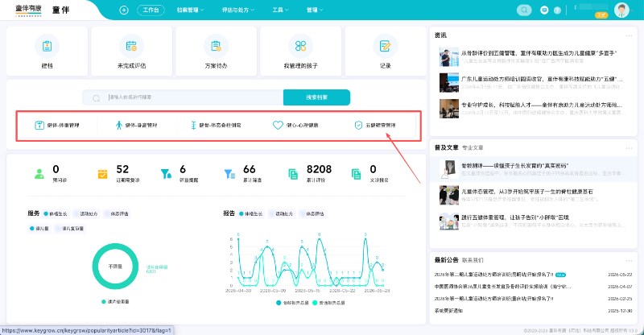644x335 pixels.
Task: Select 运动处方 filter under 报告
Action: tap(282, 213)
